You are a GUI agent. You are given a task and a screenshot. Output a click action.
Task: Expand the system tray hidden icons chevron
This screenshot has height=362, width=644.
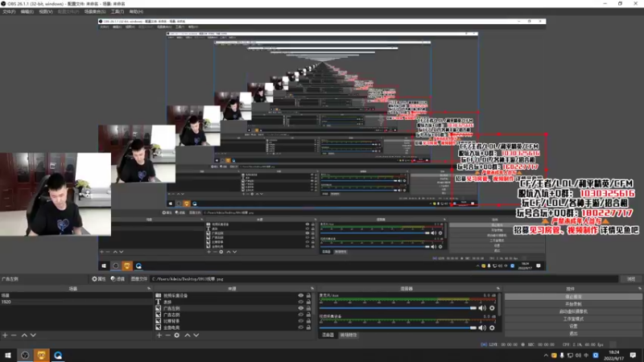(x=546, y=356)
